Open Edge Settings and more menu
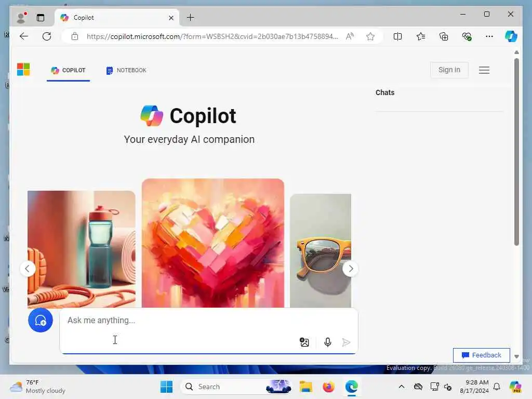Viewport: 532px width, 399px height. click(489, 36)
